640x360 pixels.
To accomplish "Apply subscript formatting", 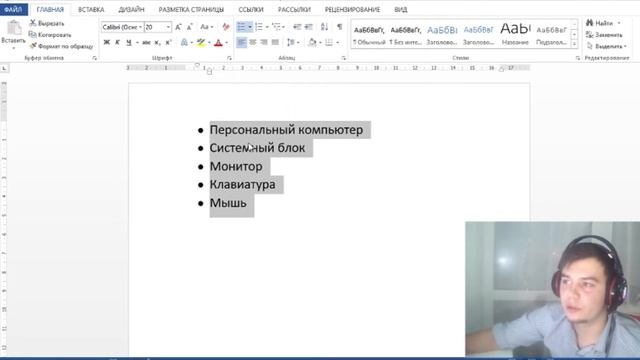I will click(157, 42).
